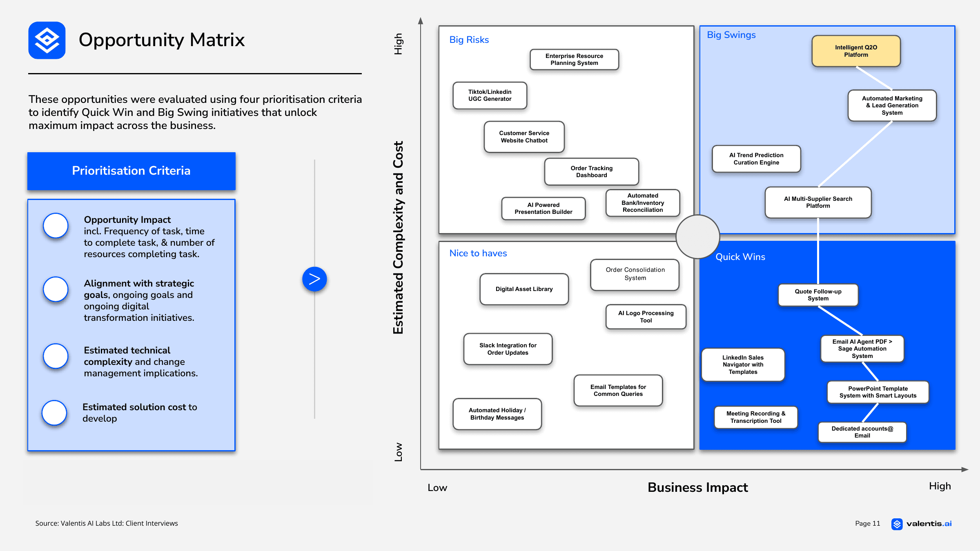
Task: Click Quote Follow-up System card
Action: 818,295
